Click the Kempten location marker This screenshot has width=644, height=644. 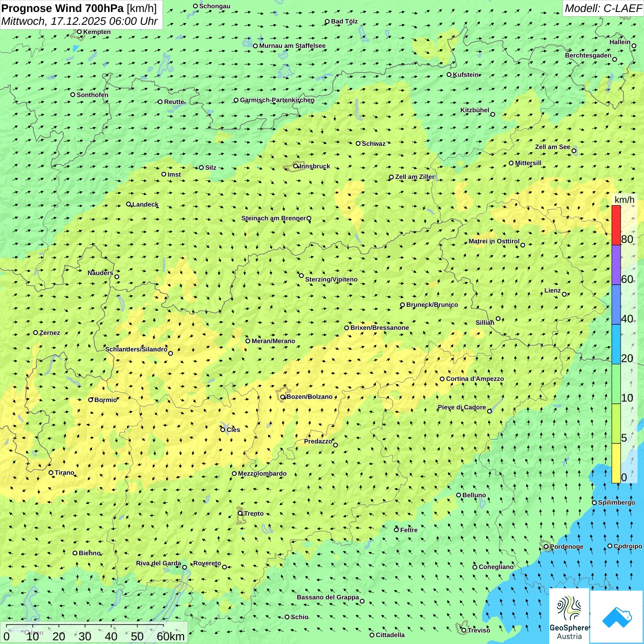coord(79,32)
